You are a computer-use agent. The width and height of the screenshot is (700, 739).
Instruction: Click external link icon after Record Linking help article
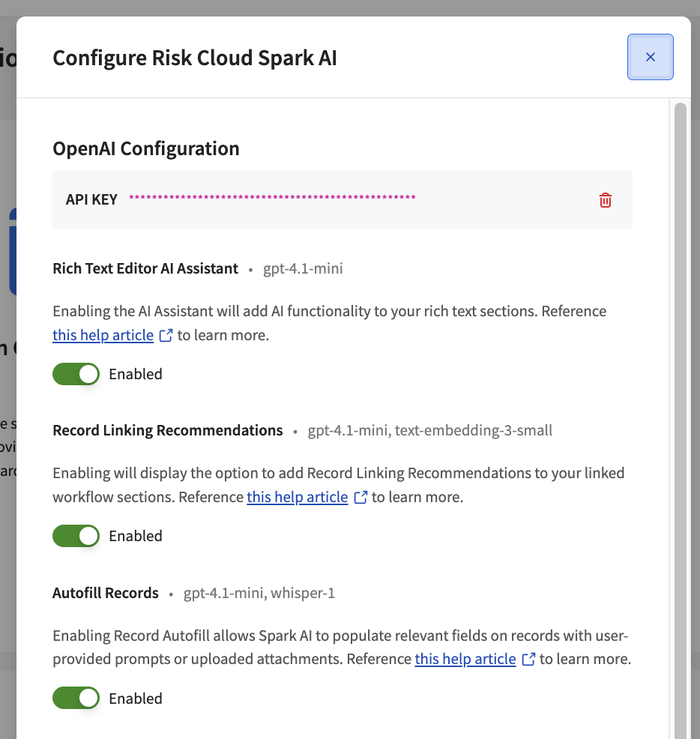360,498
